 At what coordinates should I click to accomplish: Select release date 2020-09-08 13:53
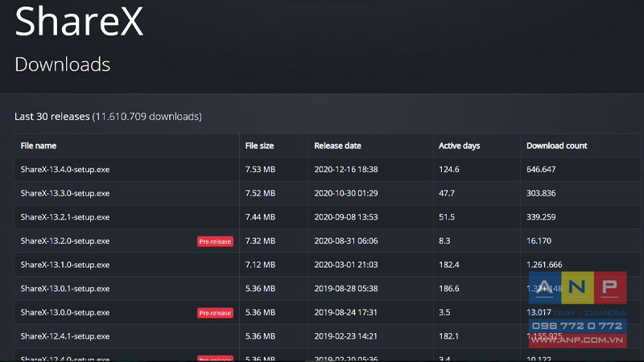click(346, 217)
